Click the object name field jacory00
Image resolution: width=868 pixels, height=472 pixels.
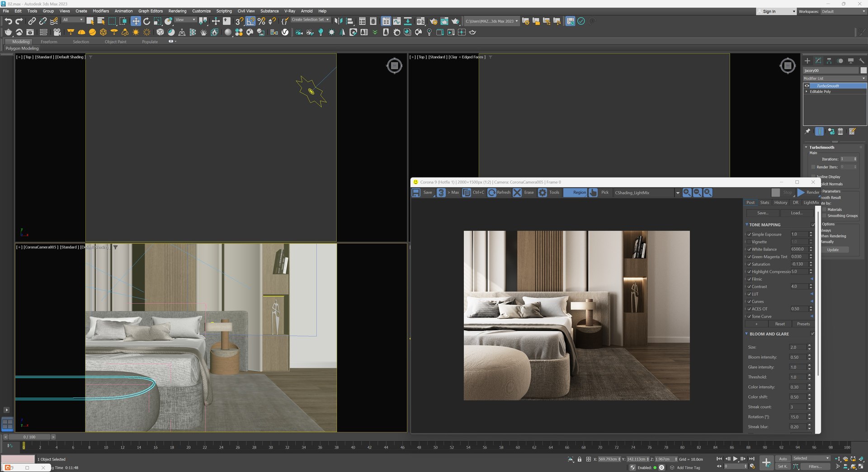point(831,71)
